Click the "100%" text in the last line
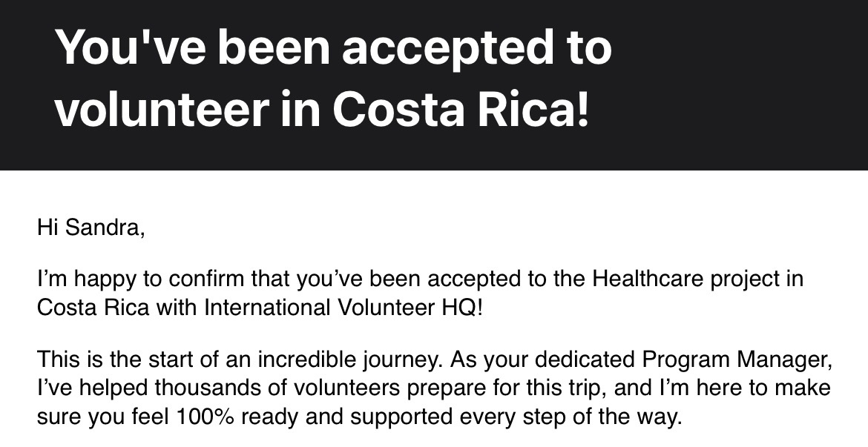868x447 pixels. pyautogui.click(x=204, y=416)
